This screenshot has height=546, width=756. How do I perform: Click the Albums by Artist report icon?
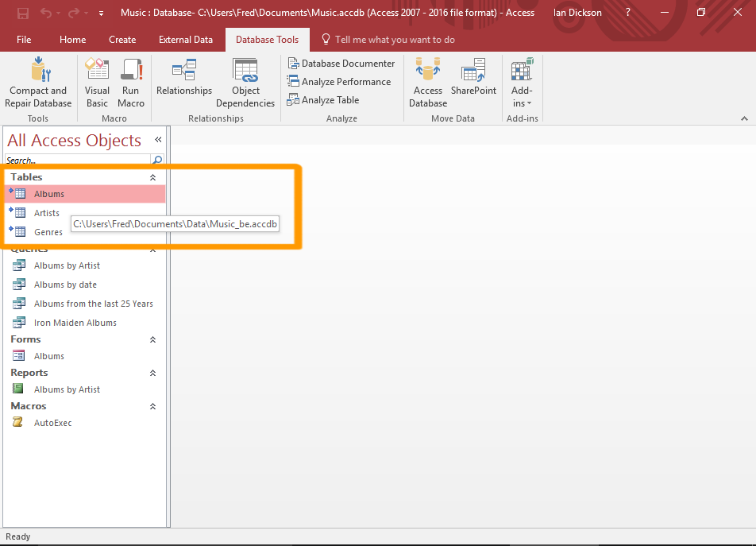[17, 389]
